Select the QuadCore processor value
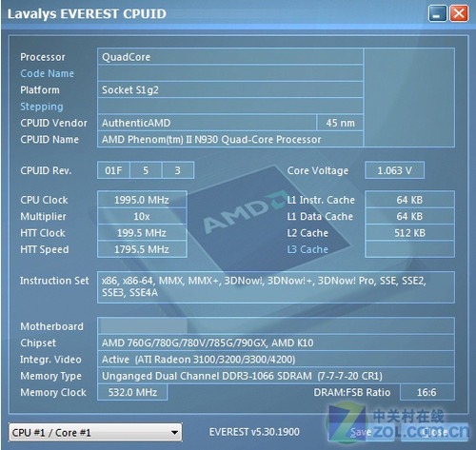 (230, 57)
